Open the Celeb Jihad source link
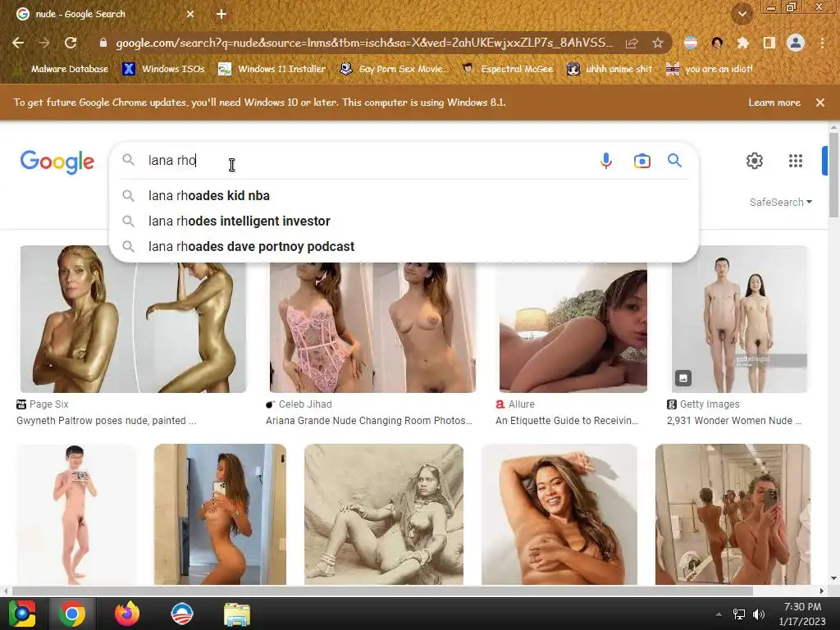The image size is (840, 630). (299, 404)
